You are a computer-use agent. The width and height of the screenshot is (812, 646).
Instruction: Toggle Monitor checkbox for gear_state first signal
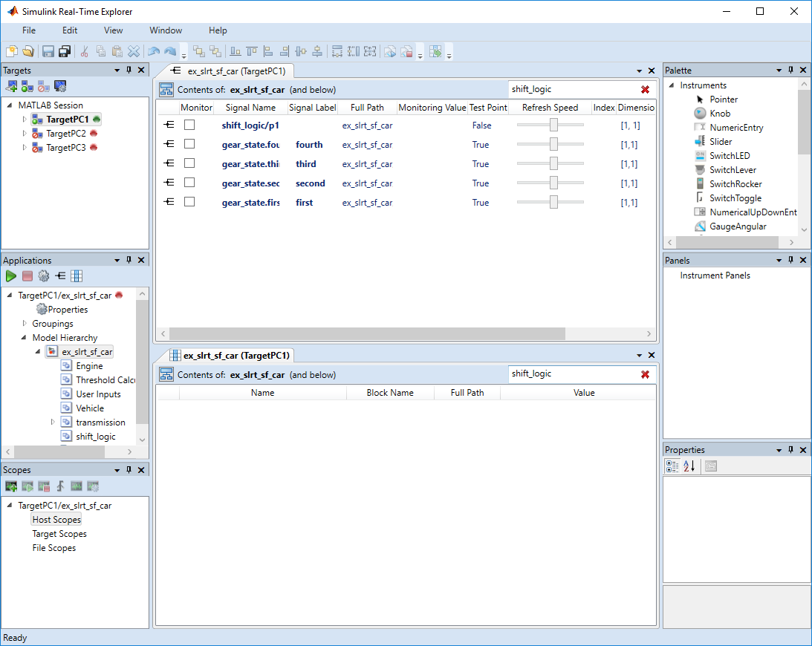click(x=189, y=202)
